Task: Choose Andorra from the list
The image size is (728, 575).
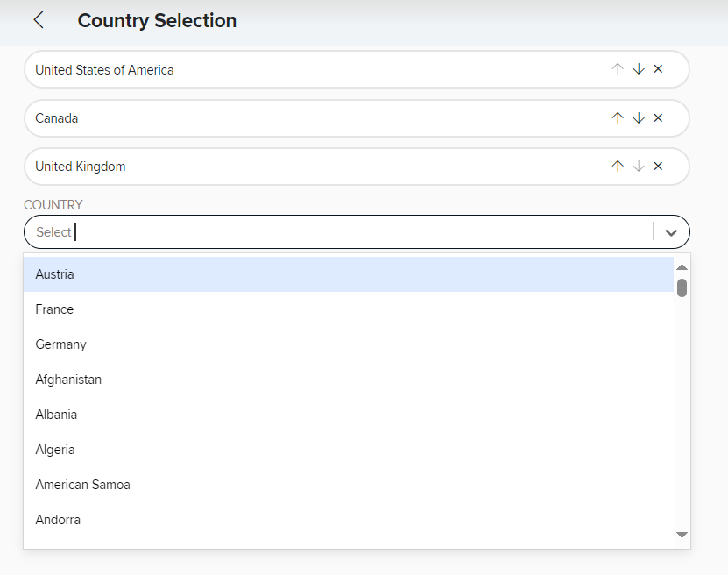Action: (x=349, y=520)
